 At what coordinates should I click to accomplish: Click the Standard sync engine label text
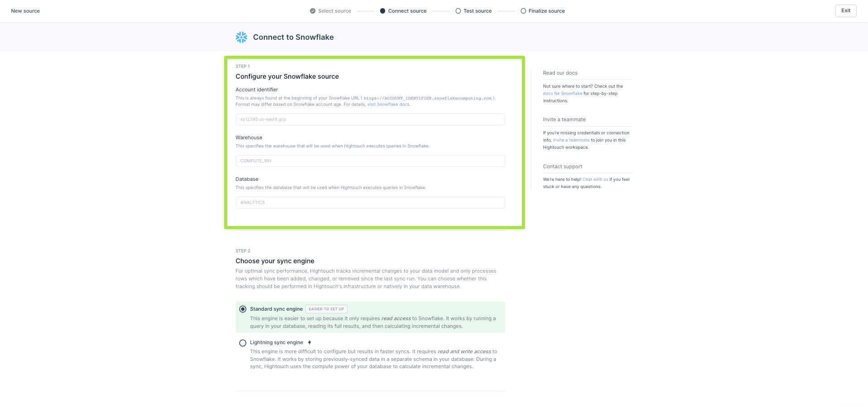click(276, 309)
